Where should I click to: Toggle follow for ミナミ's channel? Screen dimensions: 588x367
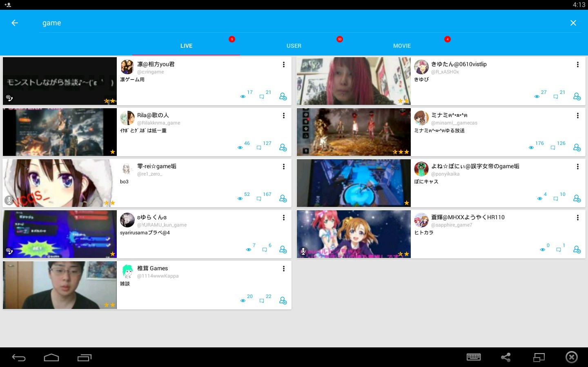577,147
